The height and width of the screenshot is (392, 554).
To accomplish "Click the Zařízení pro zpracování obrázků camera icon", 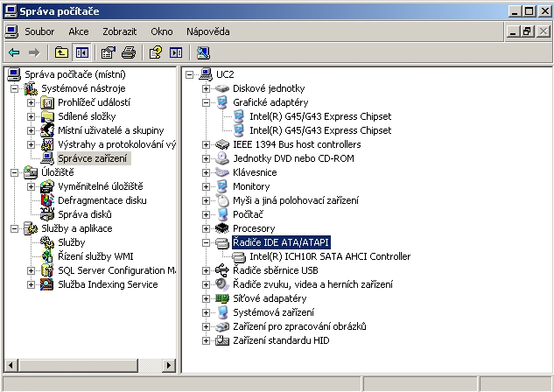I will click(x=222, y=326).
